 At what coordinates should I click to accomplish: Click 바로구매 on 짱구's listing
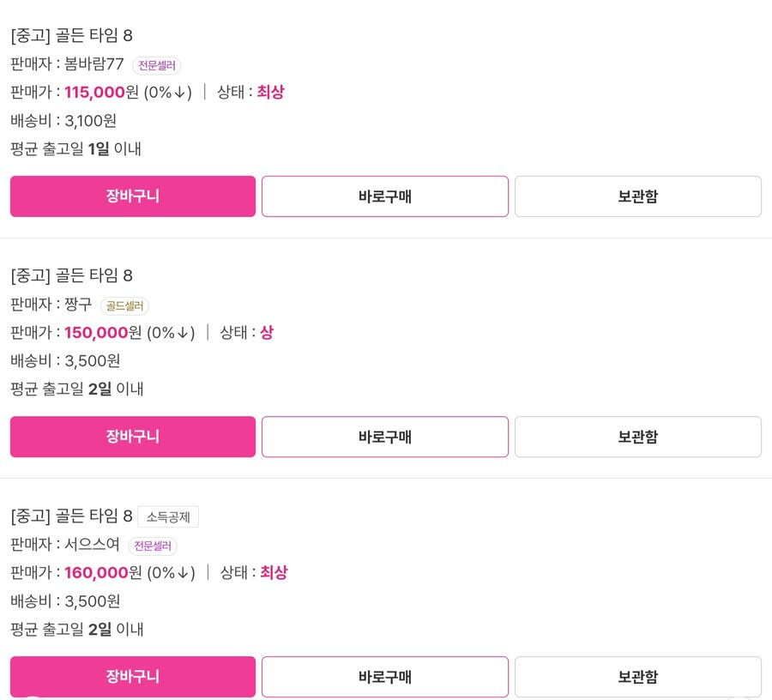384,437
